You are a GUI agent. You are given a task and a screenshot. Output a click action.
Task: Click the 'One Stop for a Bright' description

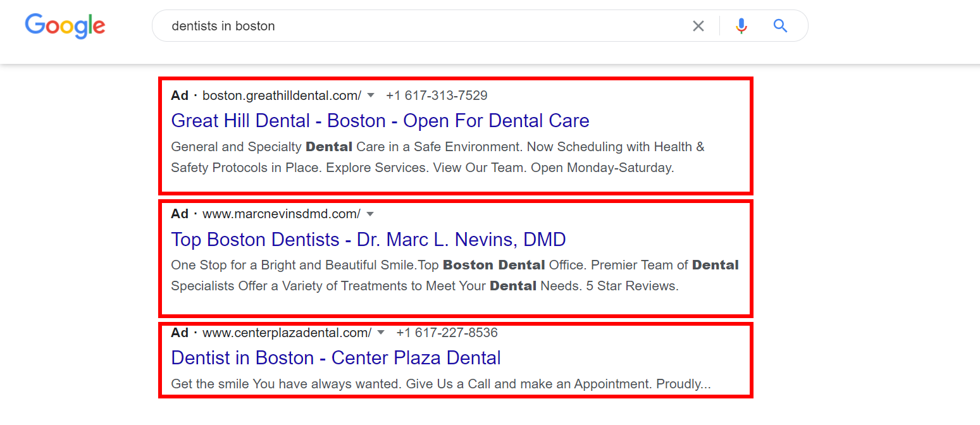tap(455, 276)
